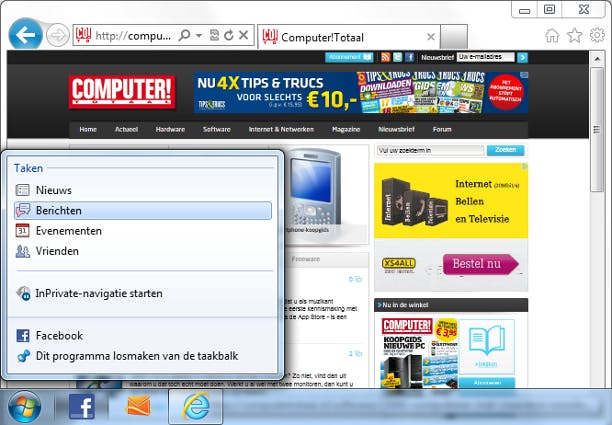This screenshot has width=612, height=425.
Task: Click the newsletter e-mail address field
Action: [x=486, y=57]
